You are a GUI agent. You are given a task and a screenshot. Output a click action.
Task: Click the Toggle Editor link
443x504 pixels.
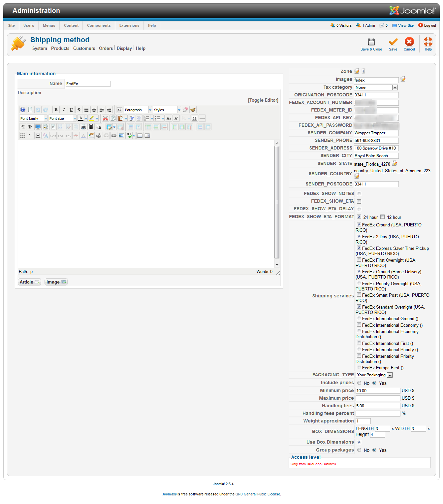[x=263, y=100]
